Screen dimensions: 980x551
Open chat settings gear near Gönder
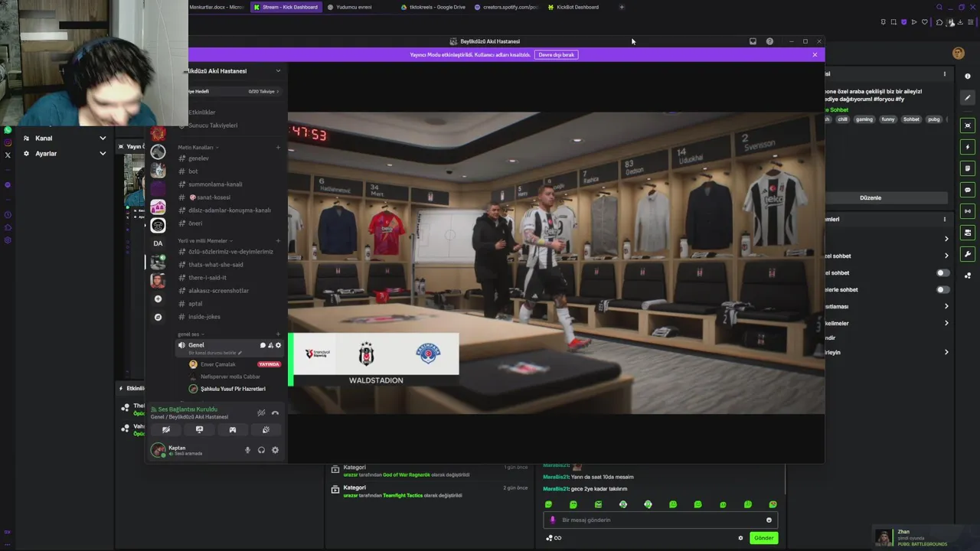point(740,538)
